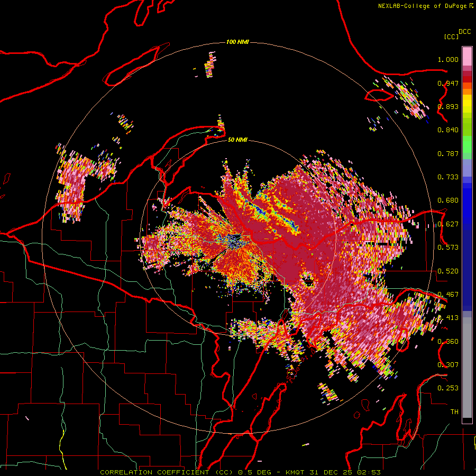Pick the lavender color bar segment

[467, 168]
